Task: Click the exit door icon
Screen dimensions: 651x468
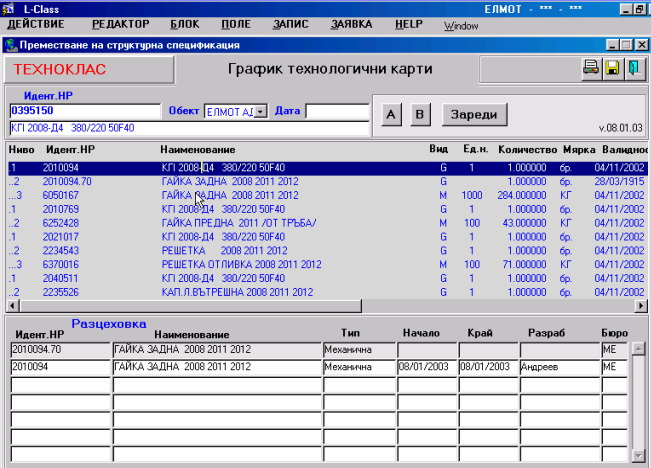Action: (634, 68)
